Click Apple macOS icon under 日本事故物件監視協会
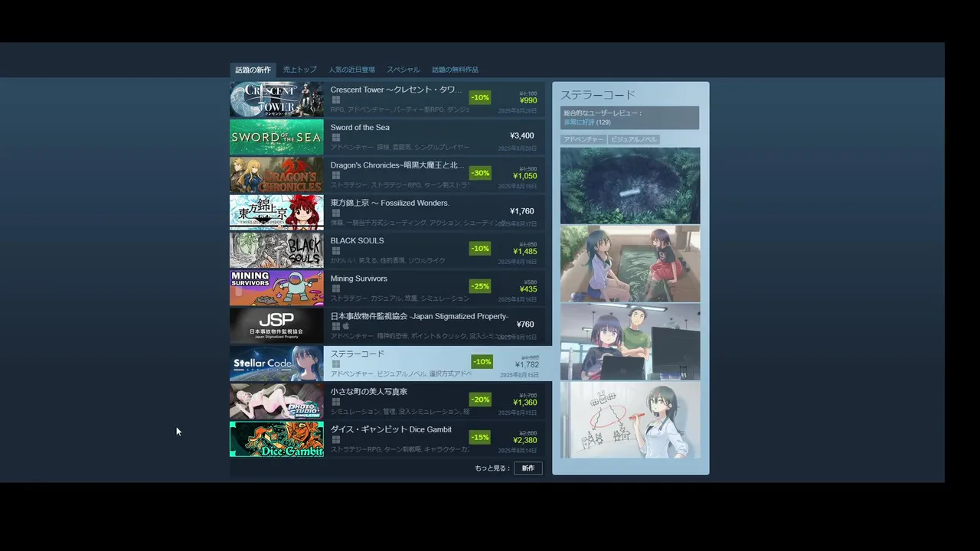 (x=345, y=326)
